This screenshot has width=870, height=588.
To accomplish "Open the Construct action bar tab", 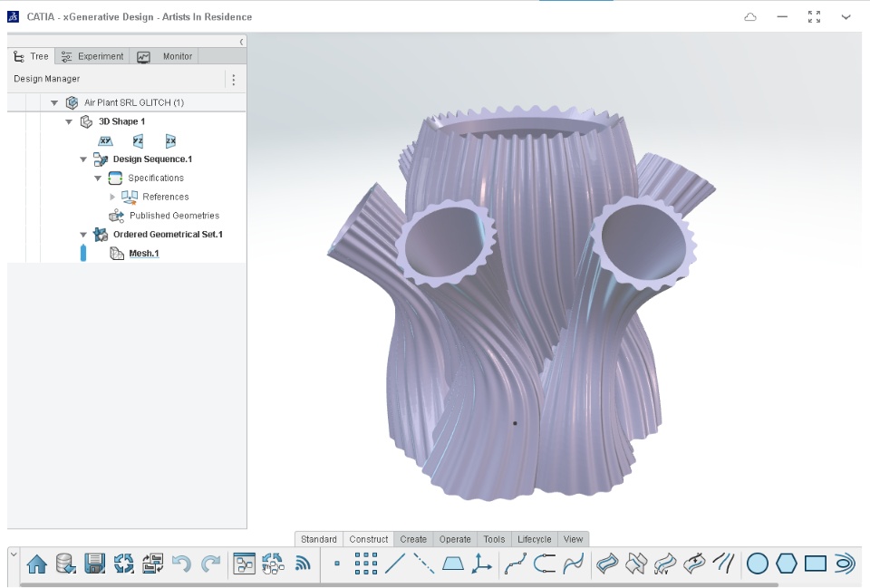I will pyautogui.click(x=369, y=539).
